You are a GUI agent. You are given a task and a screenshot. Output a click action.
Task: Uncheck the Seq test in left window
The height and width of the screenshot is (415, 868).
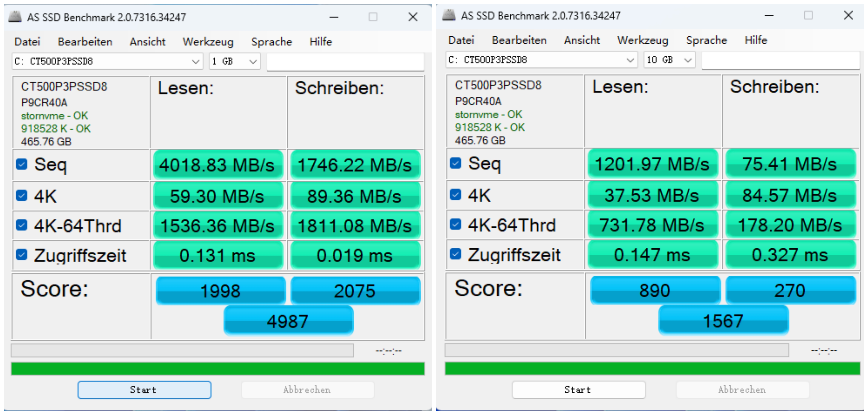tap(22, 164)
